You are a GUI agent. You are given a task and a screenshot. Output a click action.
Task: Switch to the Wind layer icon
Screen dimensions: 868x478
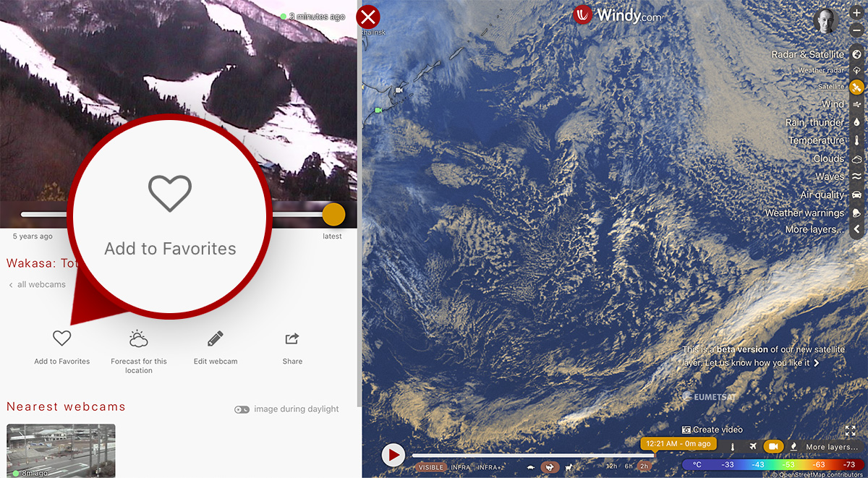pos(857,105)
